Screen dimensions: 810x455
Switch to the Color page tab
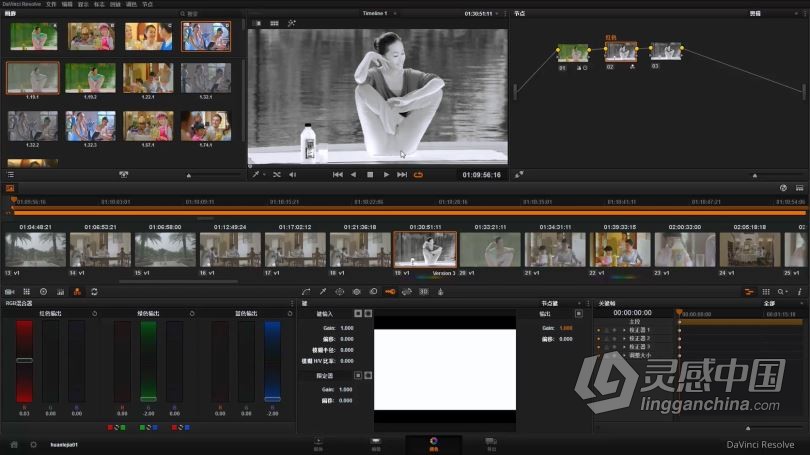[433, 444]
